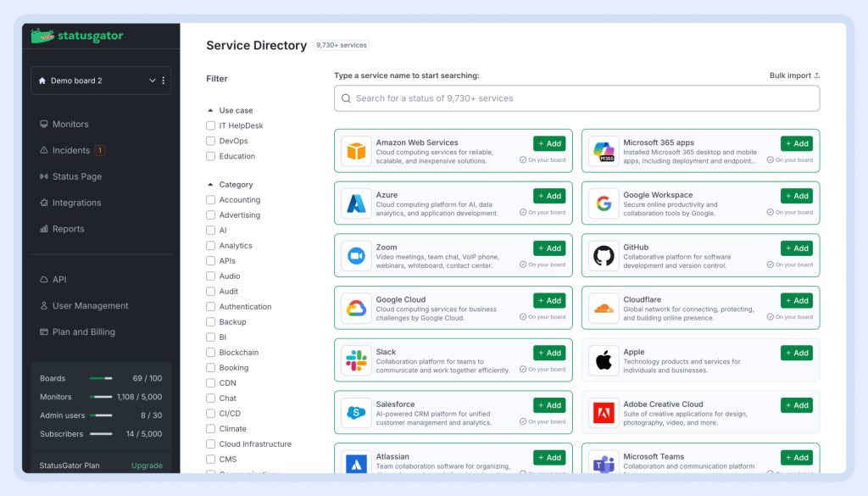Open User Management
Image resolution: width=868 pixels, height=496 pixels.
click(90, 305)
